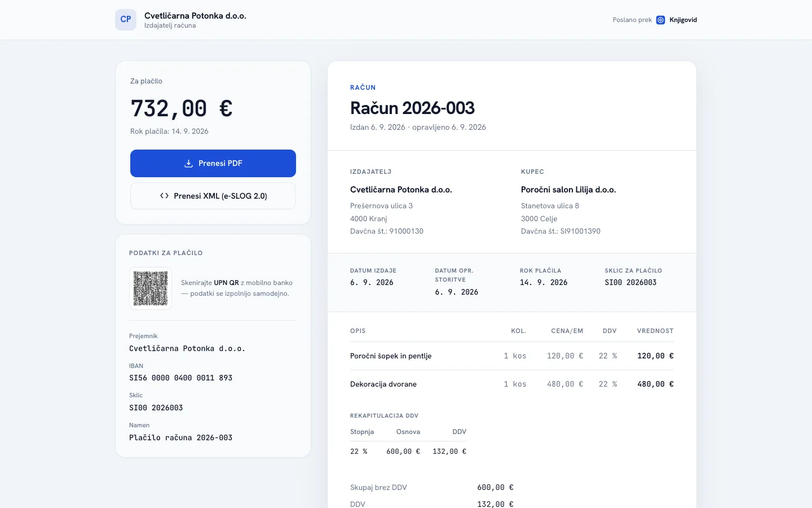
Task: Click the "Skenirajte UPN QR" instruction text
Action: pos(237,288)
